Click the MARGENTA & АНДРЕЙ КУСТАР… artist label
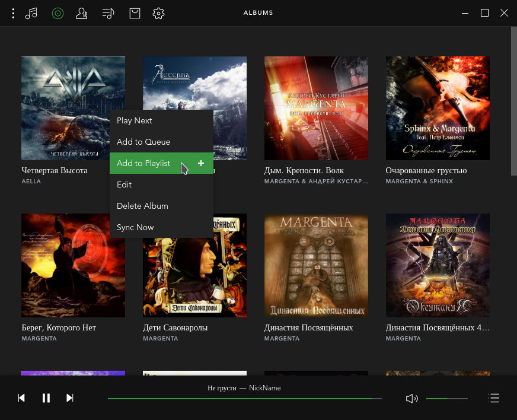517x420 pixels. [x=316, y=181]
